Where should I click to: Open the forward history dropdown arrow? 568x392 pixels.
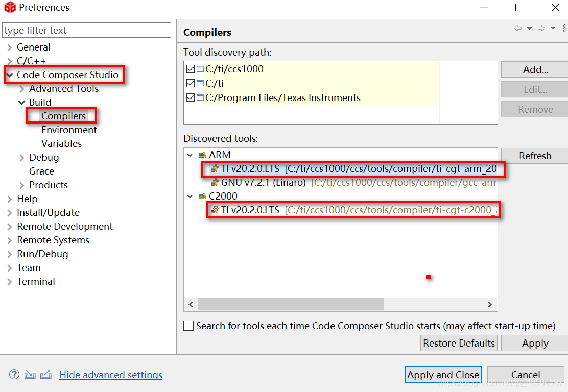tap(553, 28)
